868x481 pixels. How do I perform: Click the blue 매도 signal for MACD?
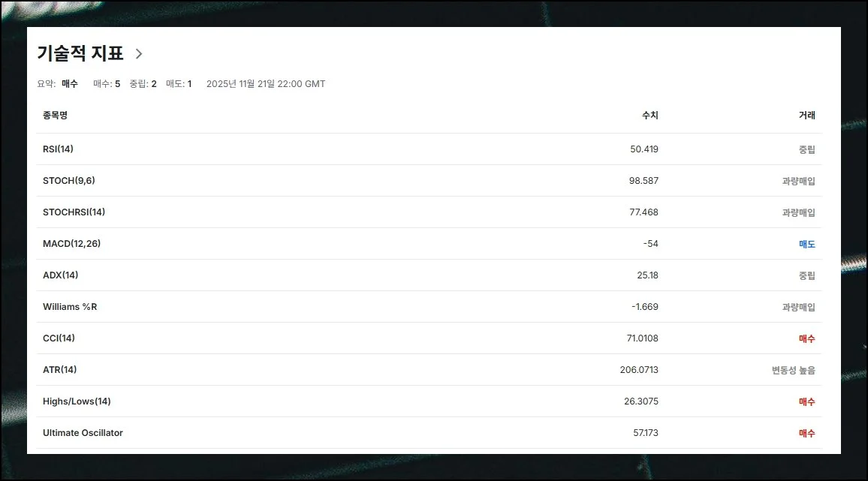[806, 244]
